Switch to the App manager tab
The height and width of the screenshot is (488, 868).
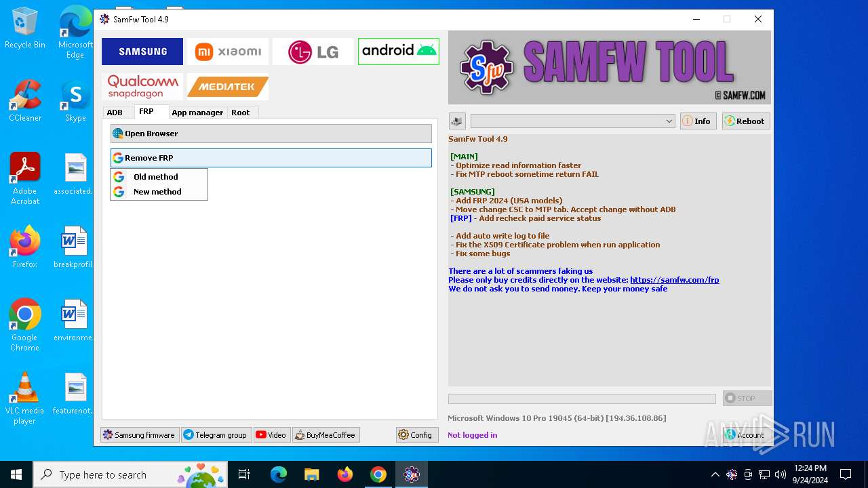tap(197, 113)
